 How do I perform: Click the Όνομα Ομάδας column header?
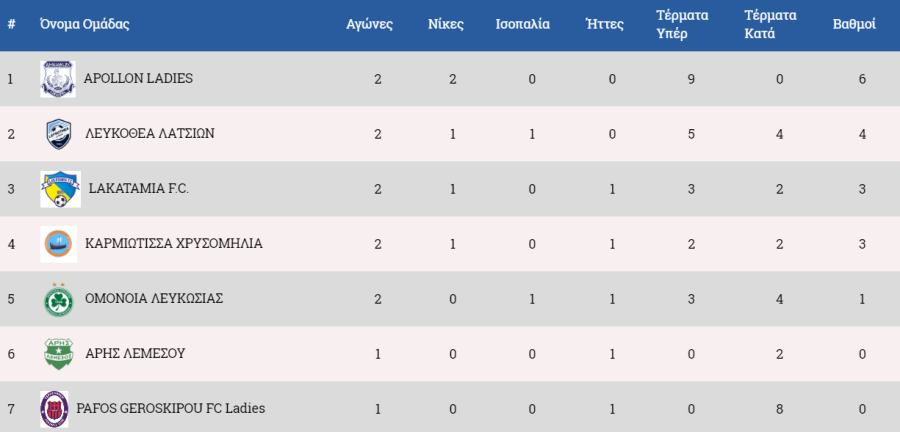[85, 25]
